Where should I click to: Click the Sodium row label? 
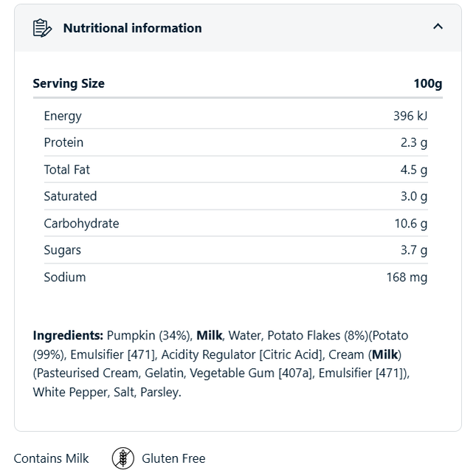64,277
